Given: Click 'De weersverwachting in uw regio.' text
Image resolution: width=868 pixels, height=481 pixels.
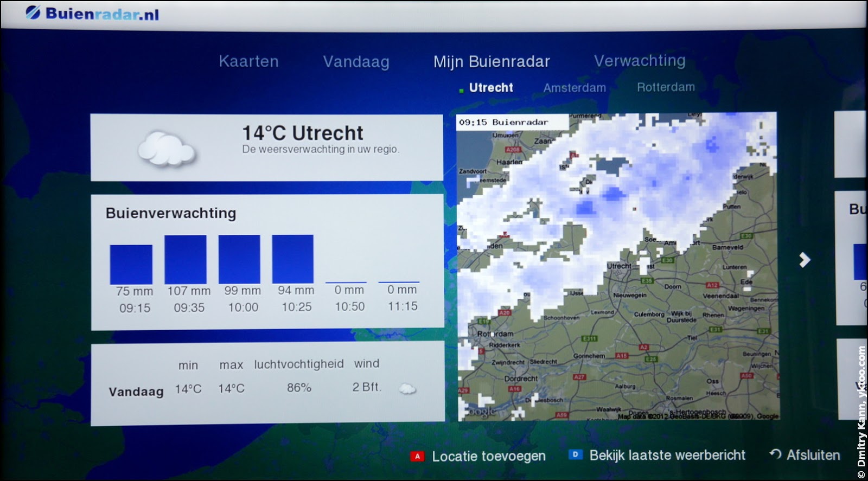Looking at the screenshot, I should (321, 149).
